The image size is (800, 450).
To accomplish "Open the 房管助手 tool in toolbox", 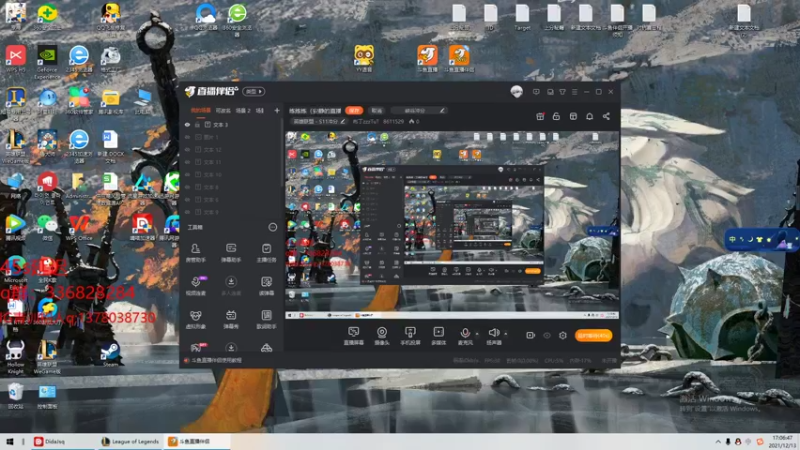I will (195, 253).
